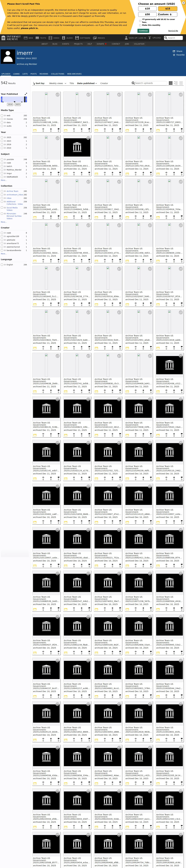The width and height of the screenshot is (186, 868).
Task: Switch to grid tile view
Action: pyautogui.click(x=170, y=83)
